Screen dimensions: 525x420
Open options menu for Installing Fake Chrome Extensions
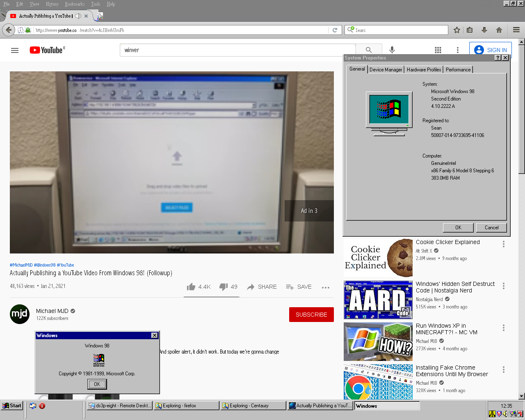pyautogui.click(x=504, y=370)
